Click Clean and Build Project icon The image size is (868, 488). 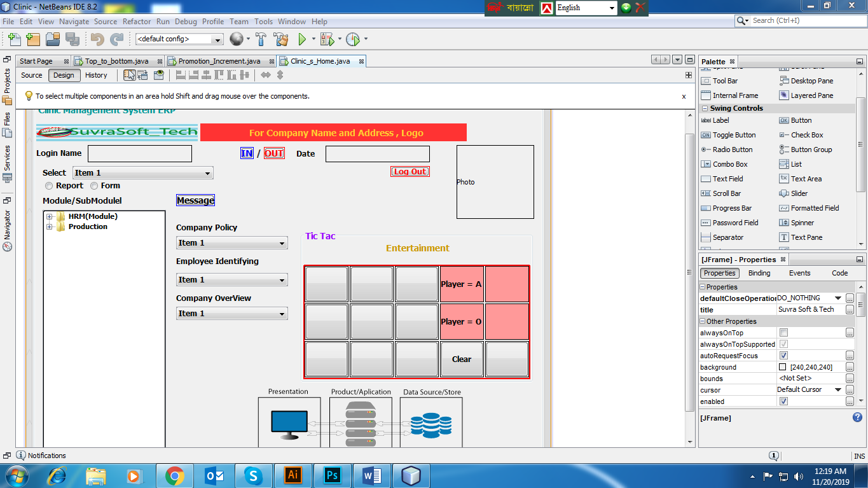click(x=280, y=39)
